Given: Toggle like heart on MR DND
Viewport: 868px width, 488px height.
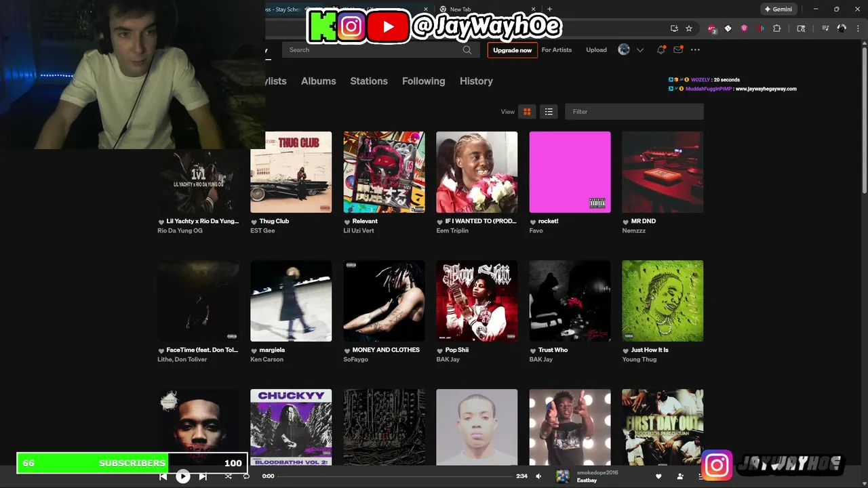Looking at the screenshot, I should (x=626, y=222).
